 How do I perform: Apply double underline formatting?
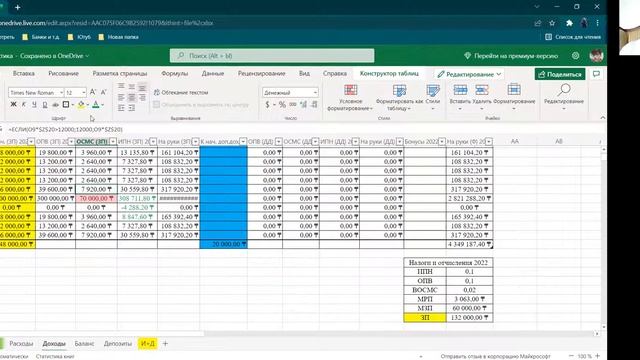tap(45, 104)
